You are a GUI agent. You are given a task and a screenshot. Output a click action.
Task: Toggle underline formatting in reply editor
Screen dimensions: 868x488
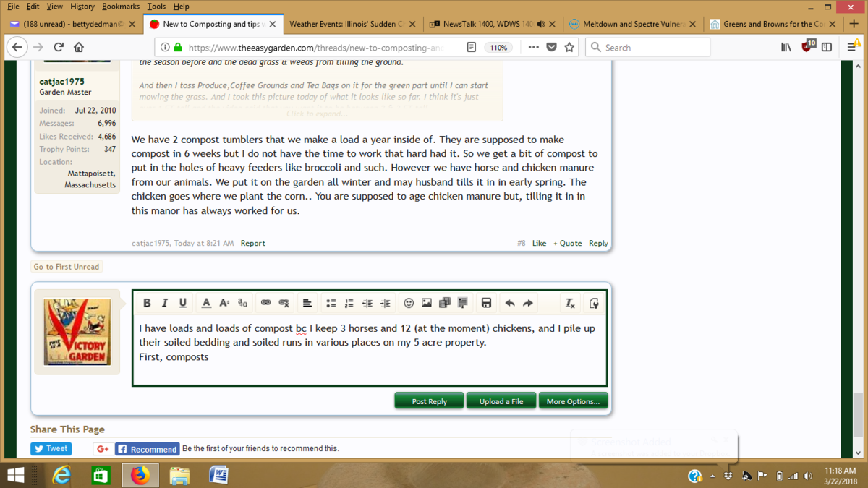click(x=182, y=303)
